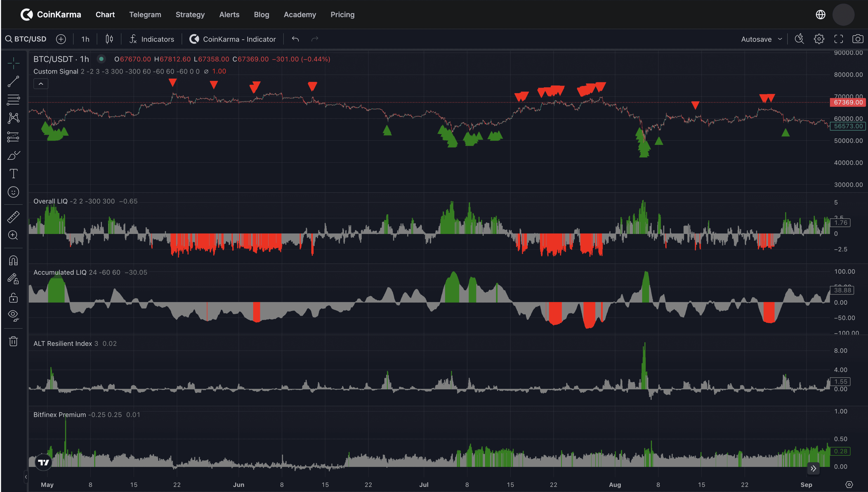
Task: Open the Pricing page link
Action: (x=342, y=14)
